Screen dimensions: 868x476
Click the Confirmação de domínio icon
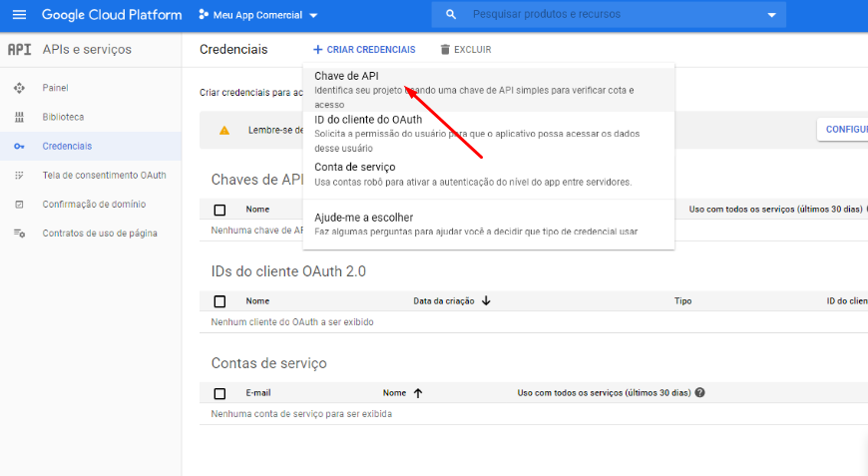coord(19,205)
